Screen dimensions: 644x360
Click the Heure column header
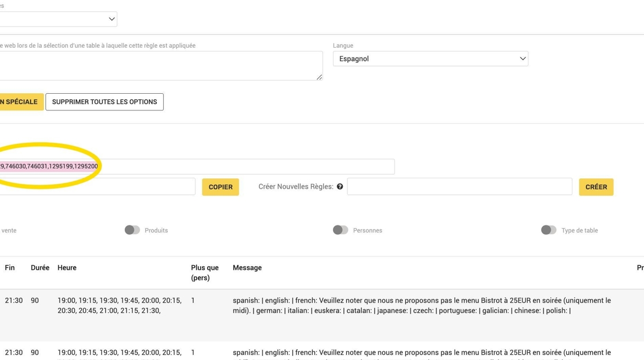pos(67,268)
